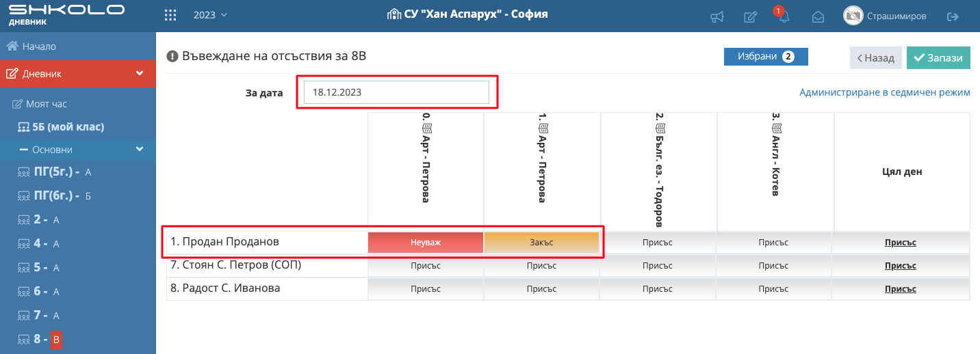The image size is (980, 354).
Task: Select class 8 - В in sidebar
Action: (40, 339)
